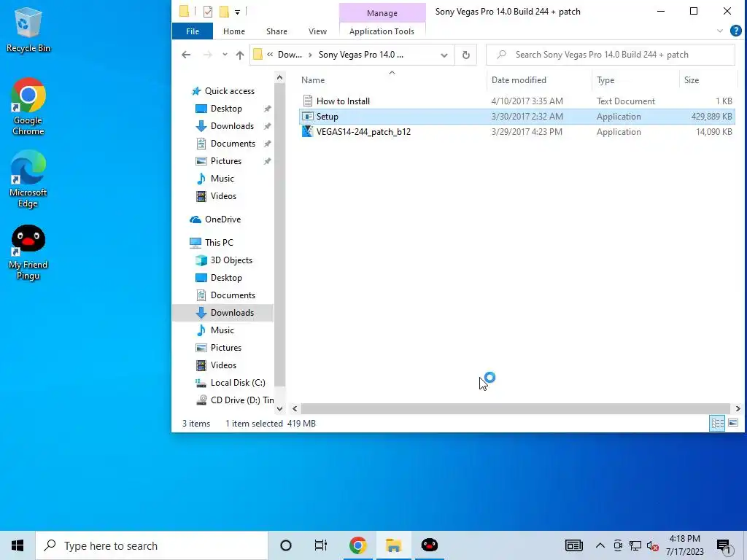Click the Properties checkmark icon in title bar
Screen dimensions: 747x560
click(208, 12)
